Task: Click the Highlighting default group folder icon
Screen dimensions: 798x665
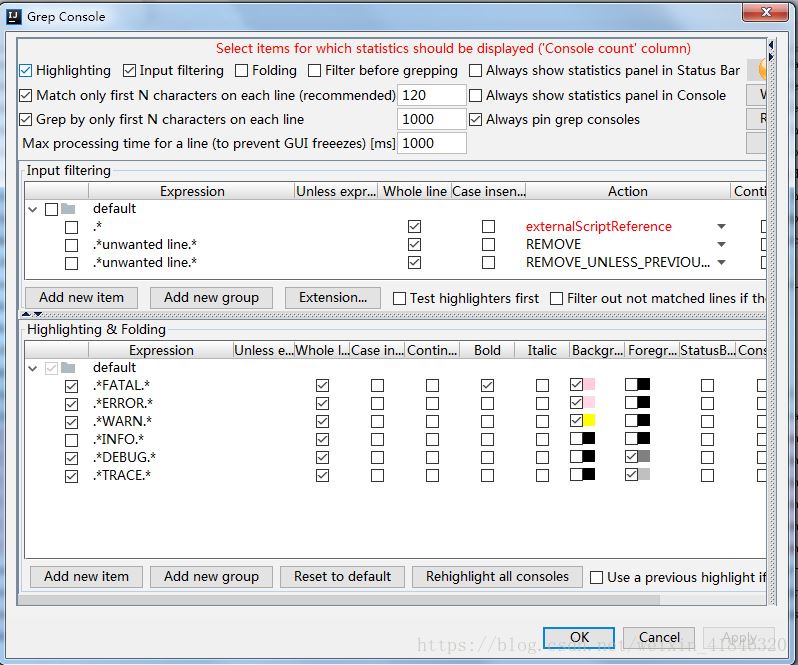Action: [68, 368]
